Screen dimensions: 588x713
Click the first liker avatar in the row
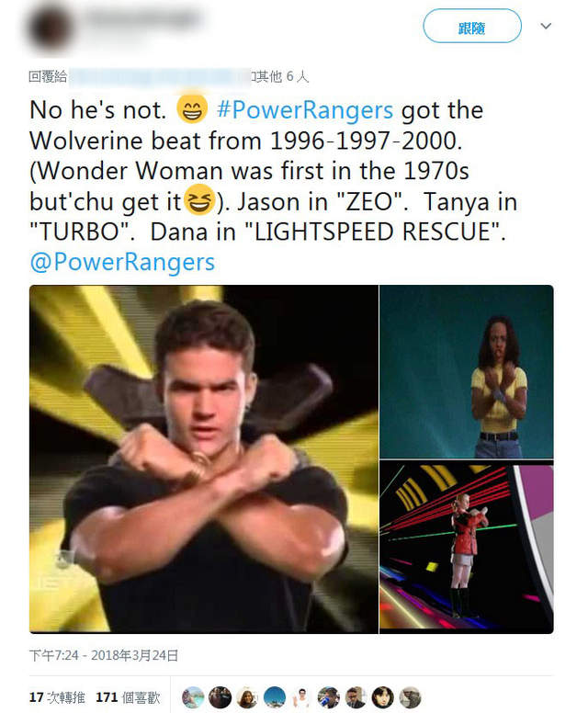click(x=193, y=697)
